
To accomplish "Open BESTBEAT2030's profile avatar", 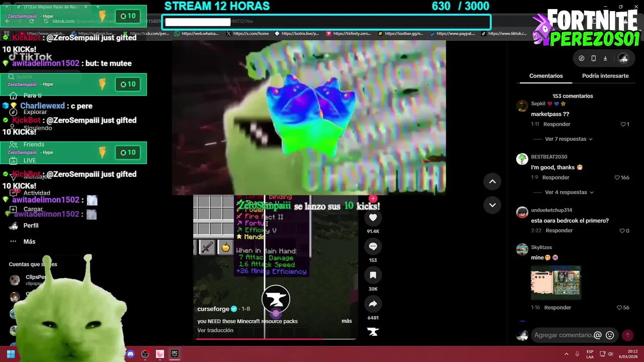I will point(522,159).
